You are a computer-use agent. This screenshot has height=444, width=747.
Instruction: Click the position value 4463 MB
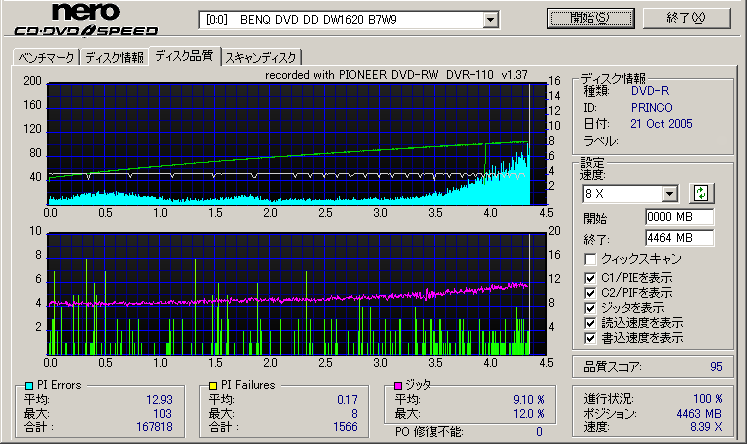tap(699, 414)
